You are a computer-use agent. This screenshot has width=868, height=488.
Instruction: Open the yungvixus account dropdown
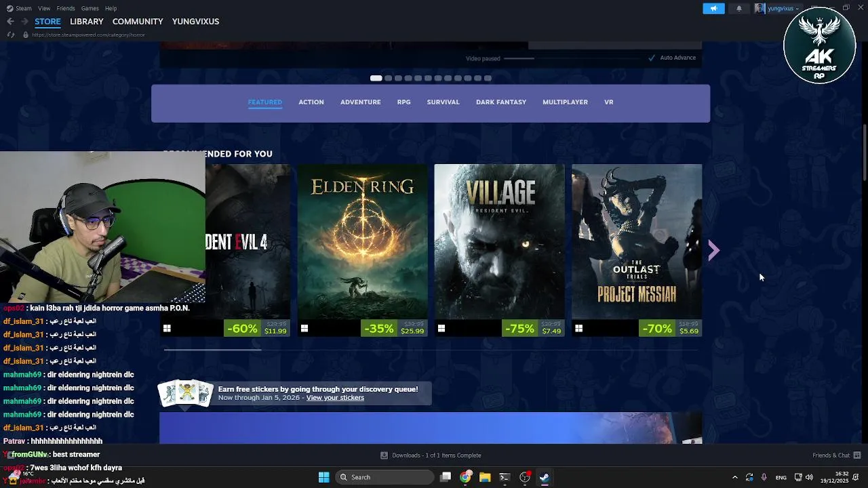(x=783, y=8)
